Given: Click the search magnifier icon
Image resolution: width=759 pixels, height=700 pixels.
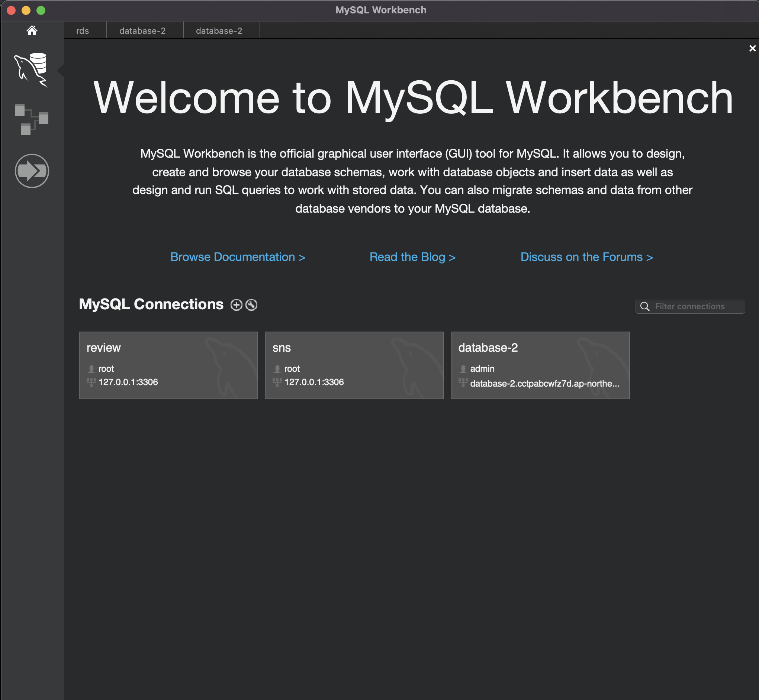Looking at the screenshot, I should tap(644, 306).
